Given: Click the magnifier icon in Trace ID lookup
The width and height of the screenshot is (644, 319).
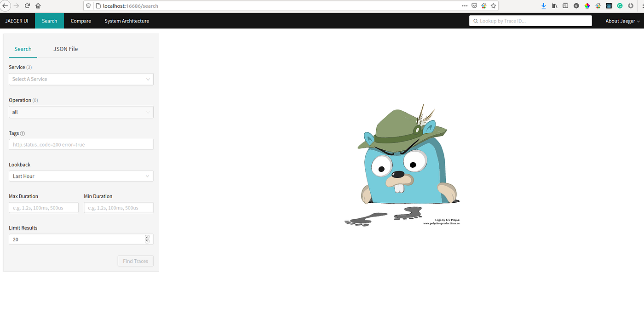Looking at the screenshot, I should tap(475, 21).
